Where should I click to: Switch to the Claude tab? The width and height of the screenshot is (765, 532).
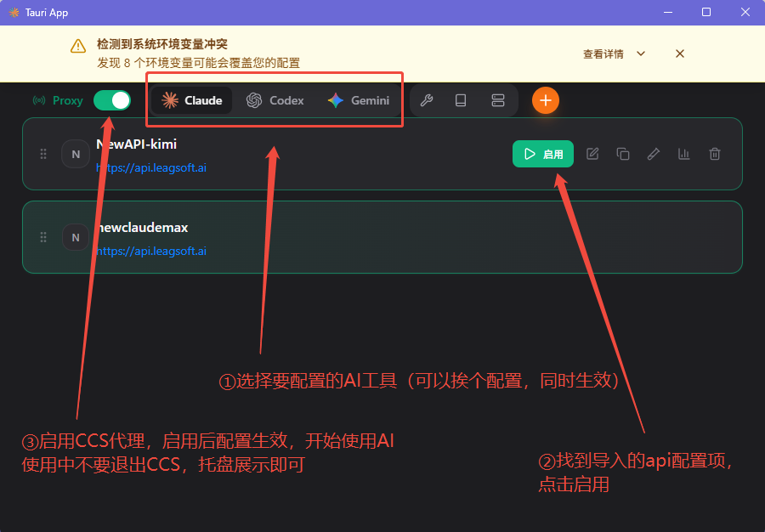tap(191, 99)
